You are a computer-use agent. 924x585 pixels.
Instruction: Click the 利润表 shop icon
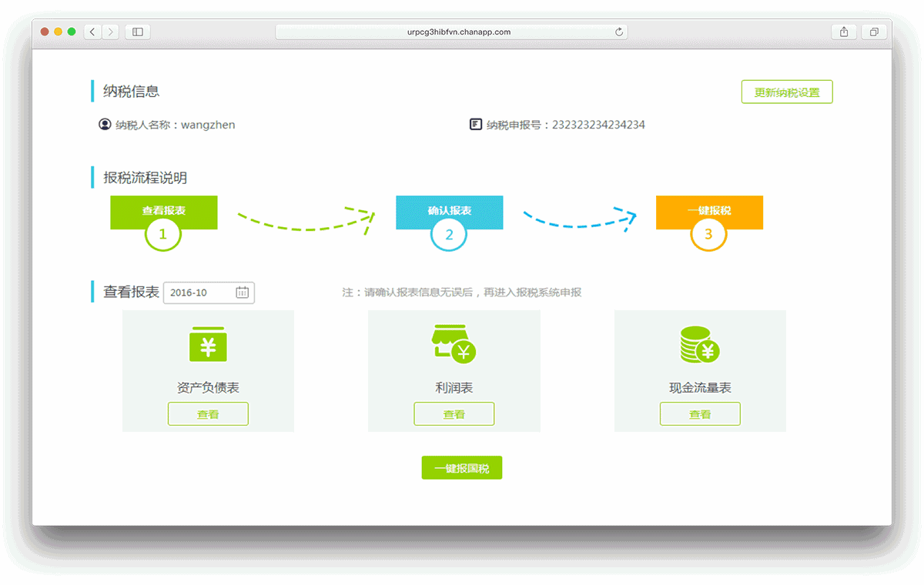[454, 344]
